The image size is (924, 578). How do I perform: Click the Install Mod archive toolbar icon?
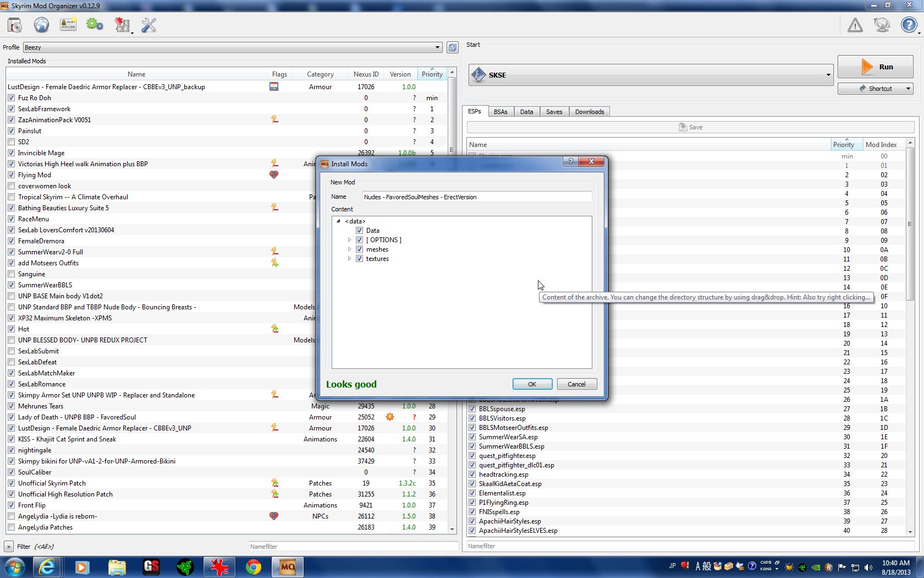point(15,25)
